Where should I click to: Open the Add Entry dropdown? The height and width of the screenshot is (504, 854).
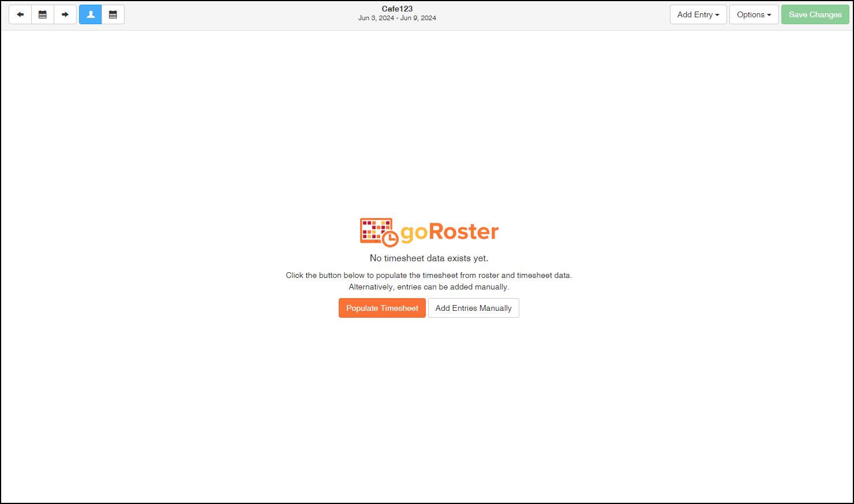(698, 14)
